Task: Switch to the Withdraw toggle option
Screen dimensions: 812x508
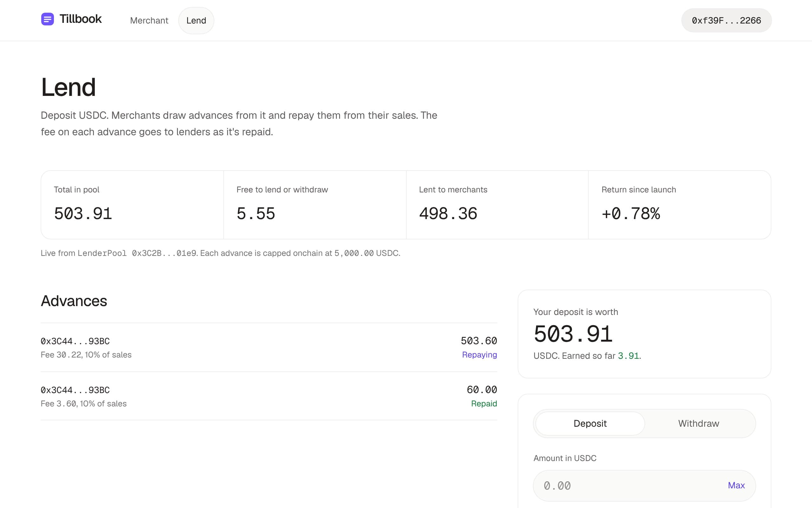Action: click(x=698, y=423)
